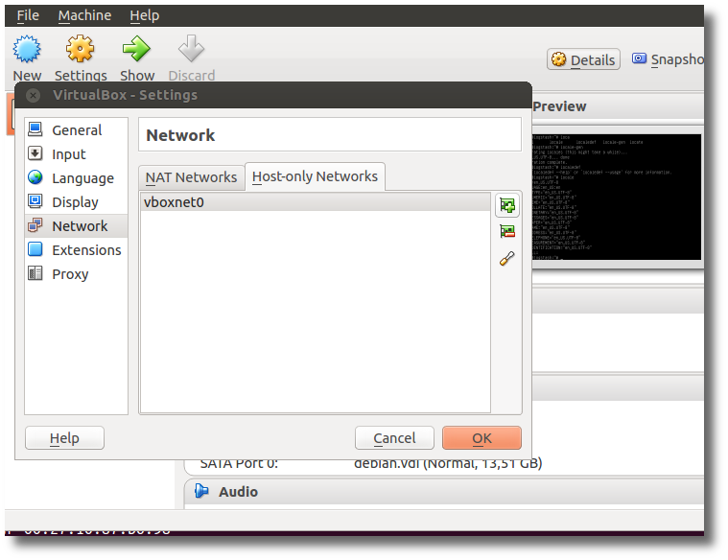
Task: Click the Help button in the Settings dialog
Action: click(64, 438)
